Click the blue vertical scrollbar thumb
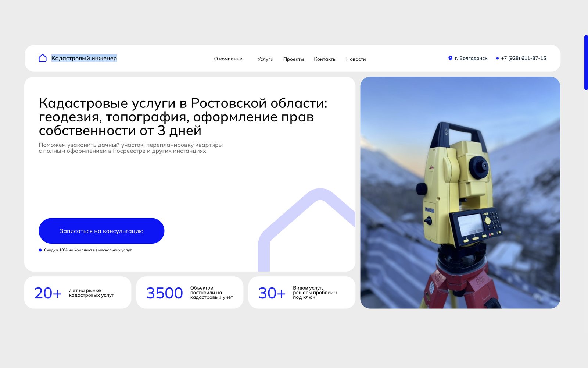 pyautogui.click(x=586, y=63)
